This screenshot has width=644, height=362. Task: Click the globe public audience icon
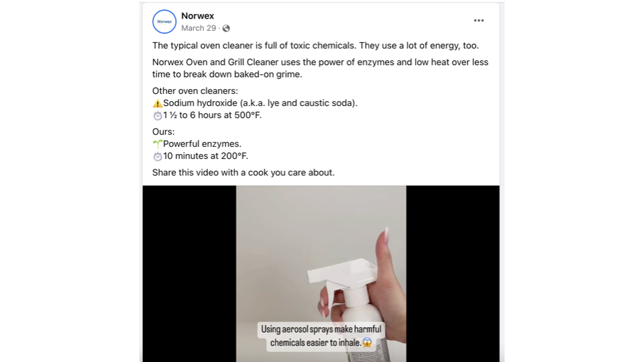pos(226,28)
